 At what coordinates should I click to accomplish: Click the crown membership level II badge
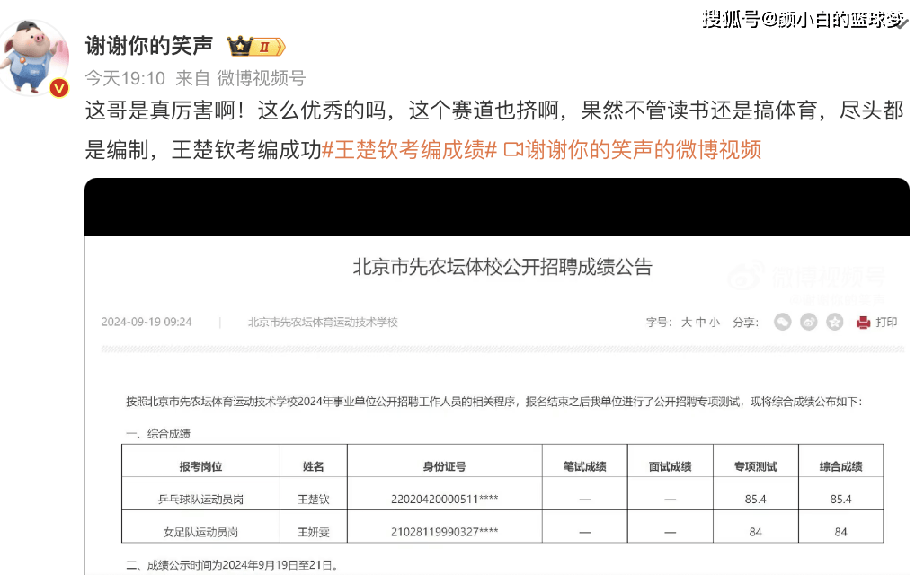(256, 46)
